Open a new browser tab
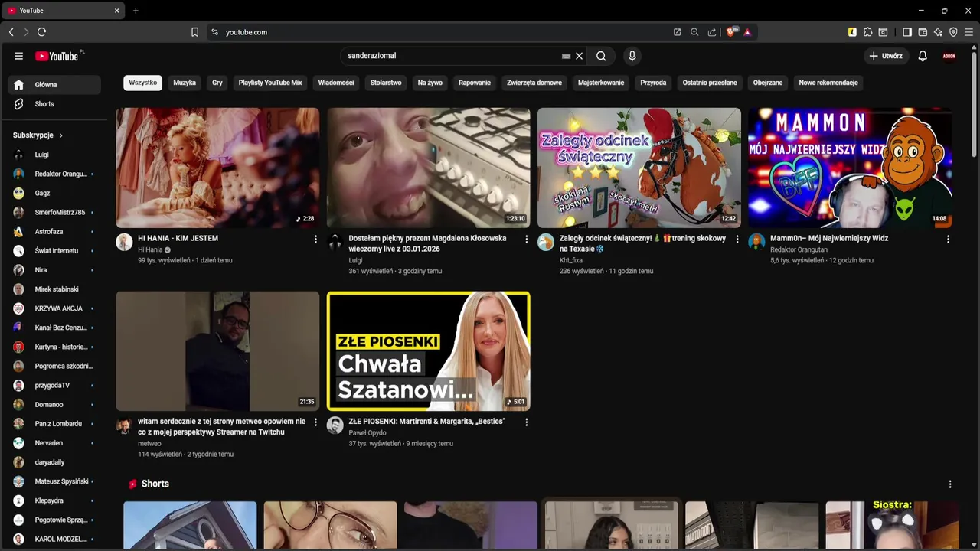The image size is (980, 551). (x=136, y=11)
